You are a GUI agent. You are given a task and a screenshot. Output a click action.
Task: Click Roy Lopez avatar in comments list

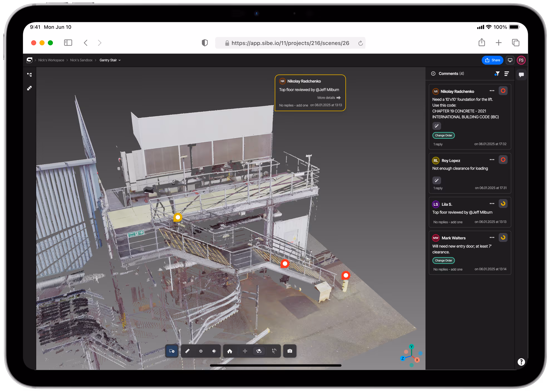tap(436, 160)
